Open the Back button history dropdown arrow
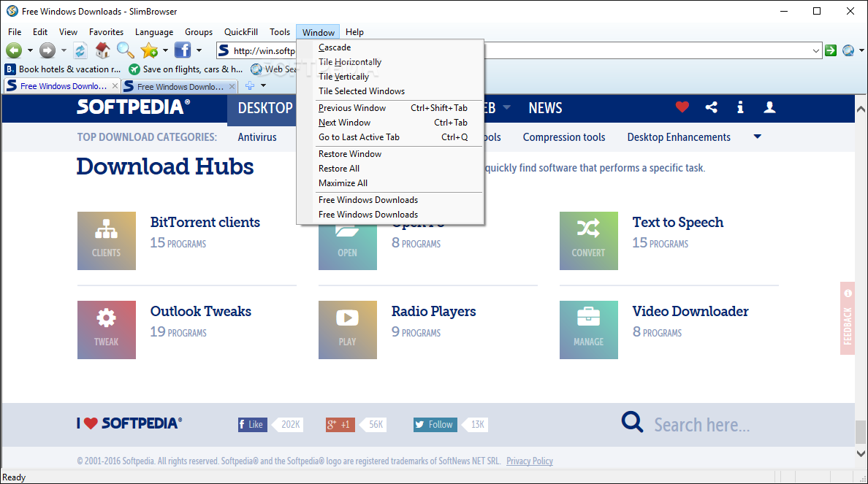868x484 pixels. click(30, 50)
